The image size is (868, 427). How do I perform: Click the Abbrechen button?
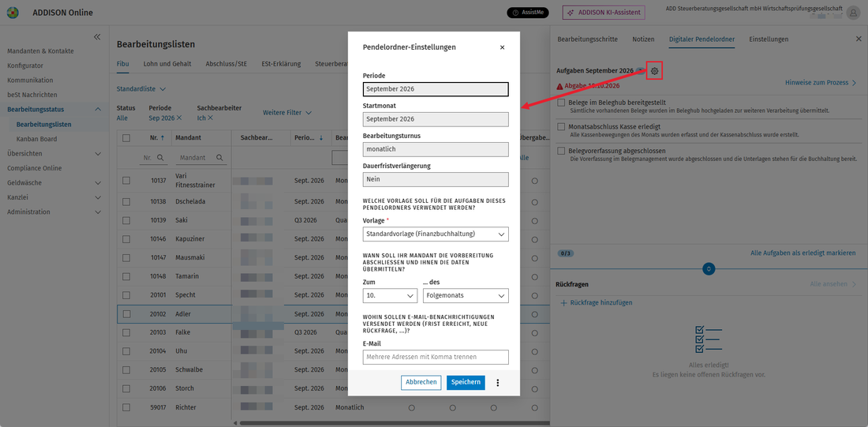click(421, 382)
